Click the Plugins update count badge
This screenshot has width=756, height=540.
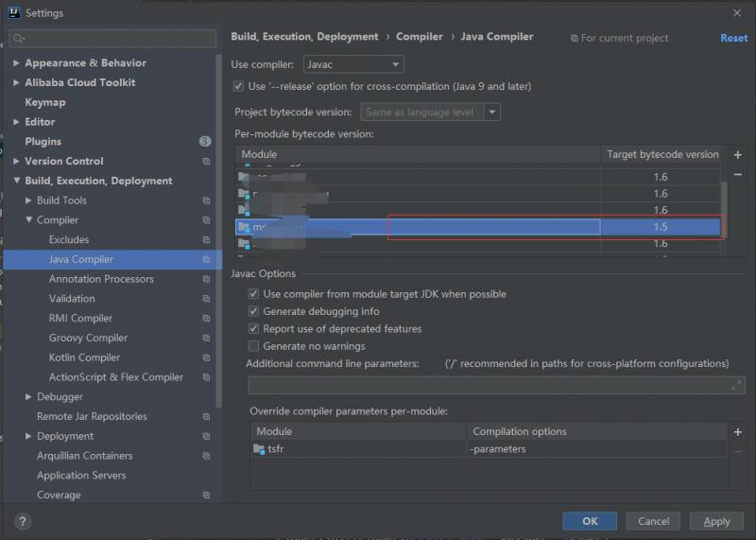click(x=205, y=141)
